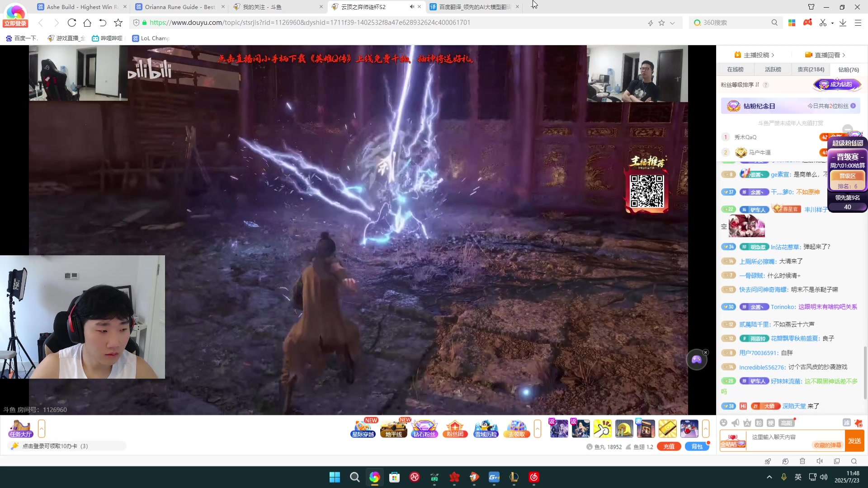Select the yellow helmet gift in the gift bar

pos(624,428)
